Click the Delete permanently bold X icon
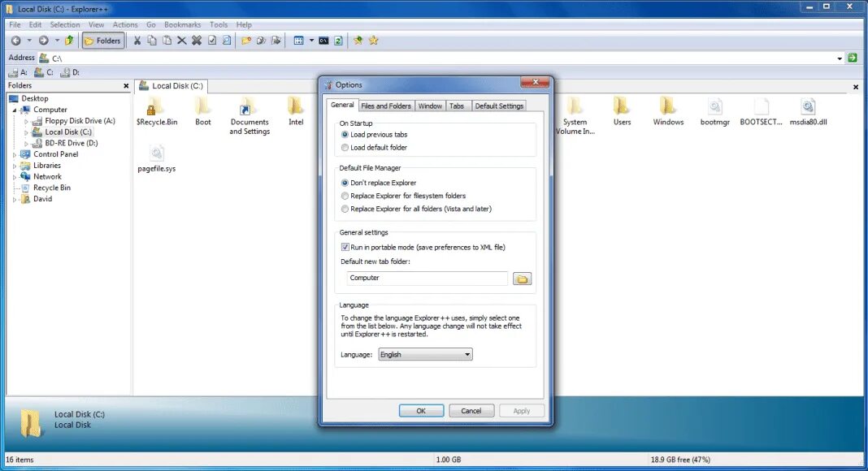 point(197,41)
